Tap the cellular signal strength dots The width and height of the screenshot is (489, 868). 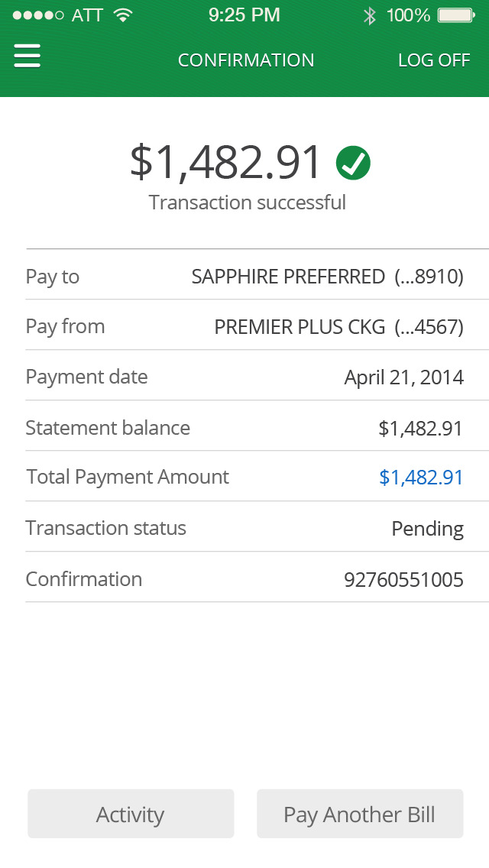click(38, 15)
